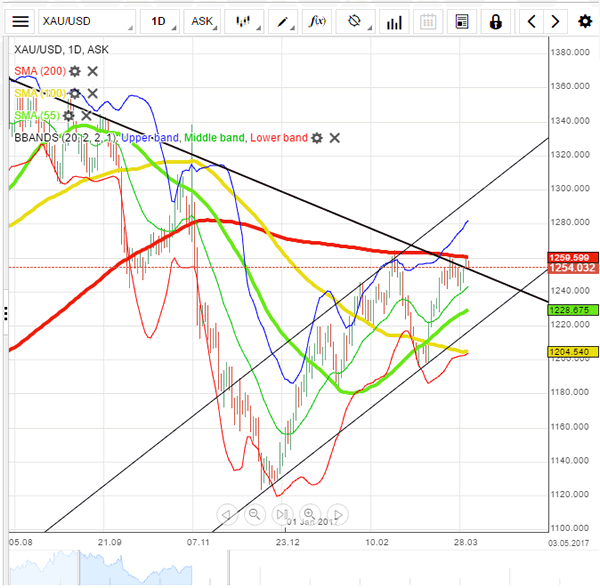
Task: Select the pencil drawing tool
Action: pos(283,21)
